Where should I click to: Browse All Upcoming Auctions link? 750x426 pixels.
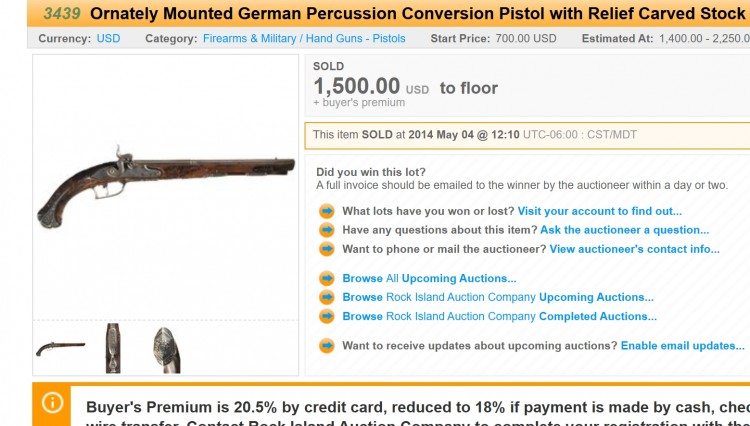[429, 278]
